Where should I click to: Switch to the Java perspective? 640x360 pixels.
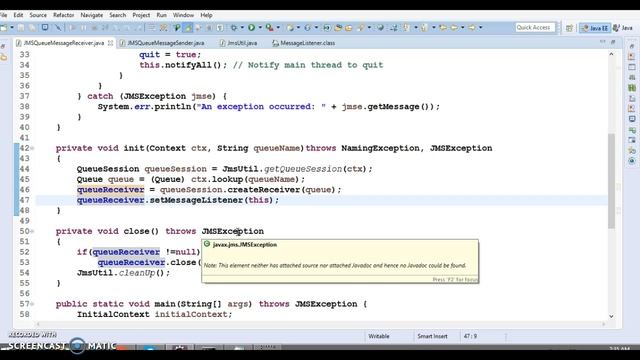[x=623, y=28]
